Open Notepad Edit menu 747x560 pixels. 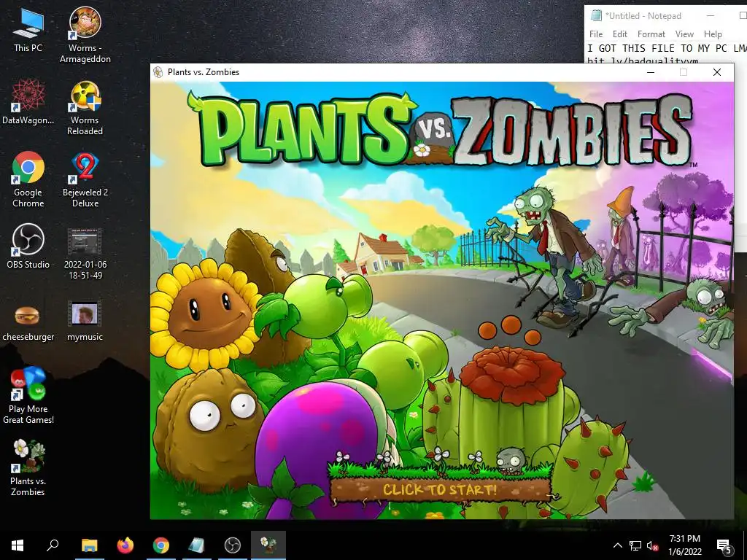[620, 34]
